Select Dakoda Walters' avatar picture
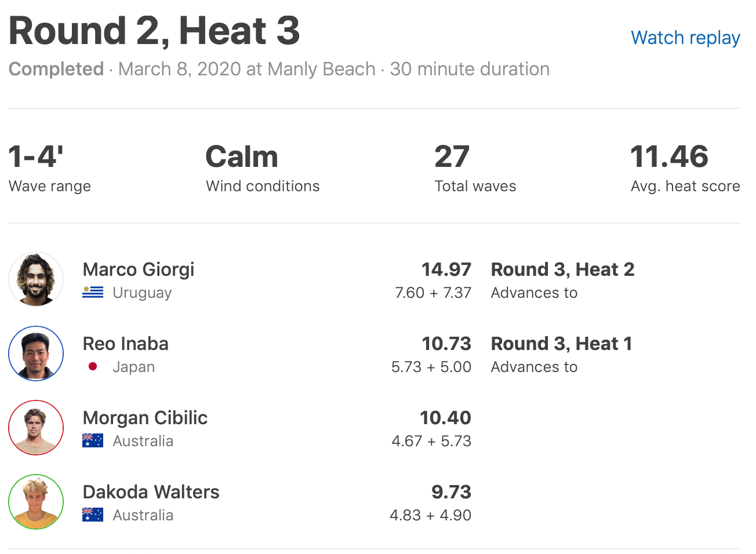This screenshot has height=554, width=756. [36, 502]
